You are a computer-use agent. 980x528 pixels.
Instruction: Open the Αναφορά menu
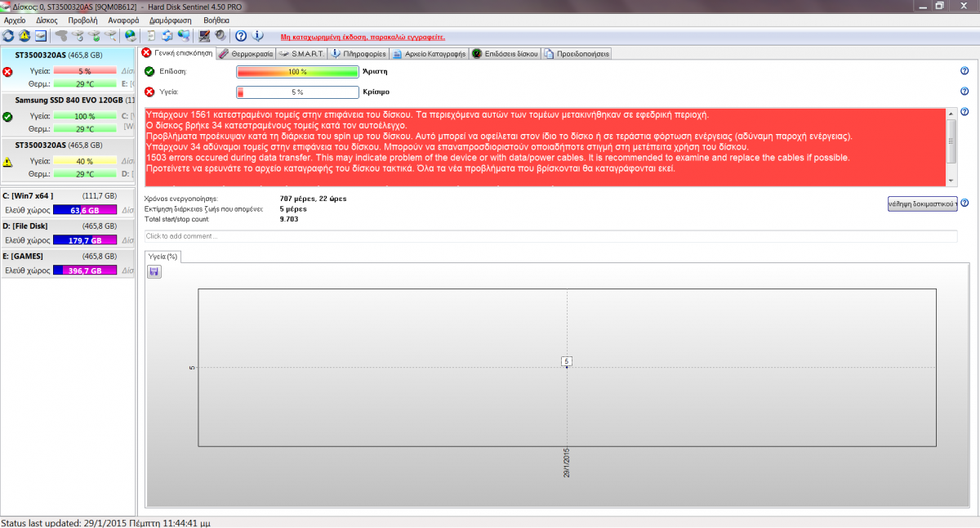click(122, 20)
